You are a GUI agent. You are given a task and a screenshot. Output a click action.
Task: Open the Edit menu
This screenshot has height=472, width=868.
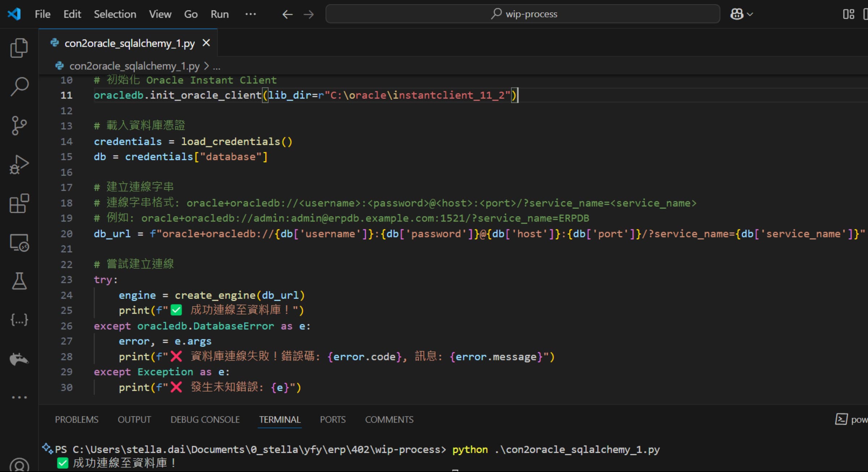click(x=72, y=14)
